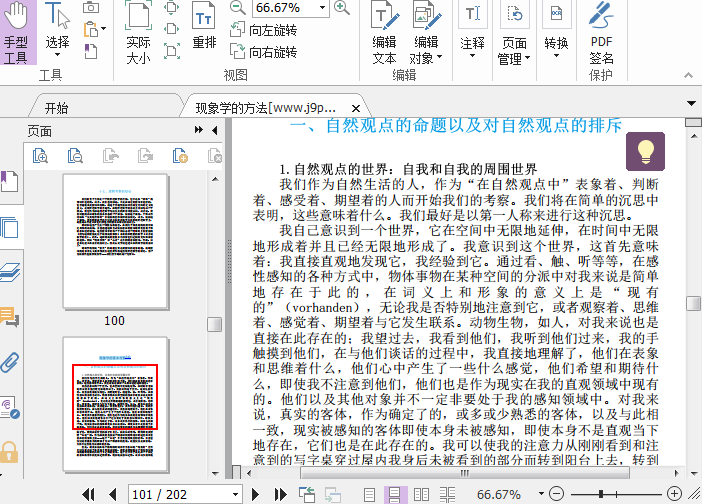Open the ribbon zoom percentage dropdown

322,8
